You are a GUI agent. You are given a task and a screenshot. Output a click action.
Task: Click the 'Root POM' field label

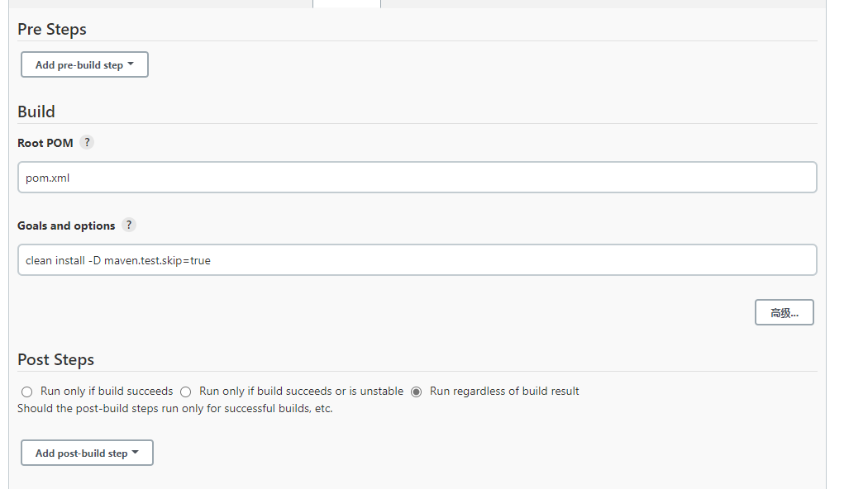pos(45,143)
